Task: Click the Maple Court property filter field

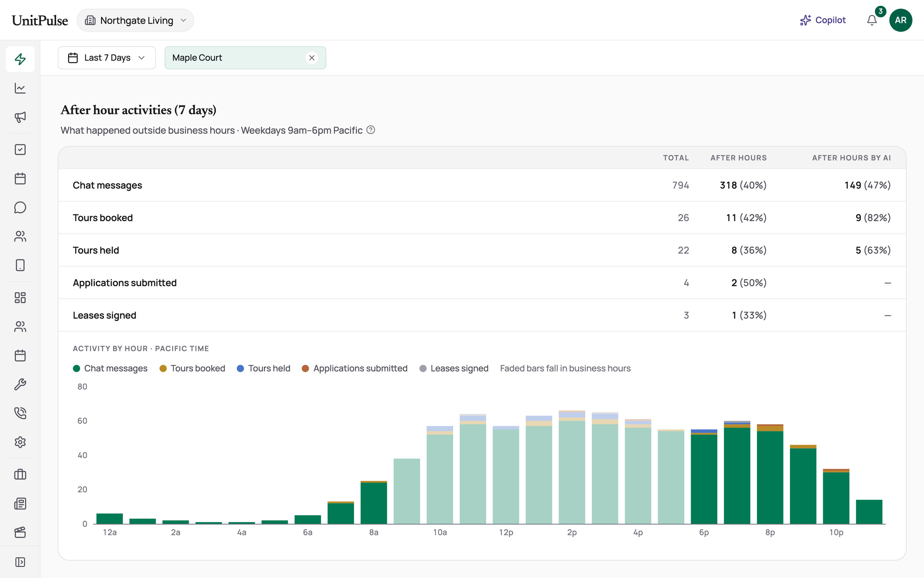Action: (x=245, y=58)
